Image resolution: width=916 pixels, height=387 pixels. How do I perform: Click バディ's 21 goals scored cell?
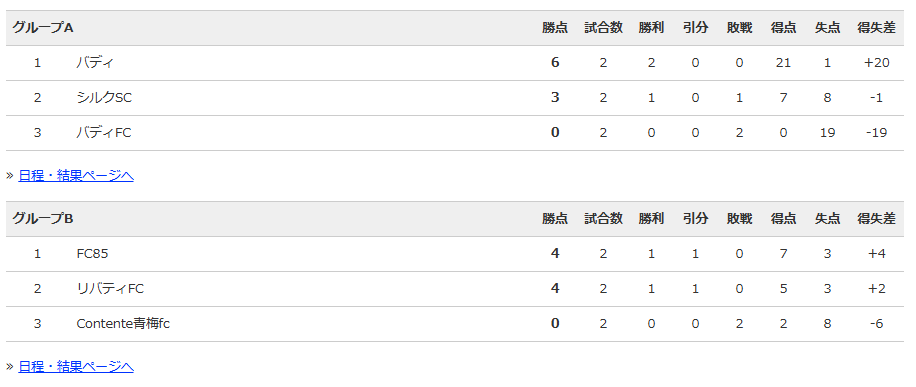(x=783, y=63)
